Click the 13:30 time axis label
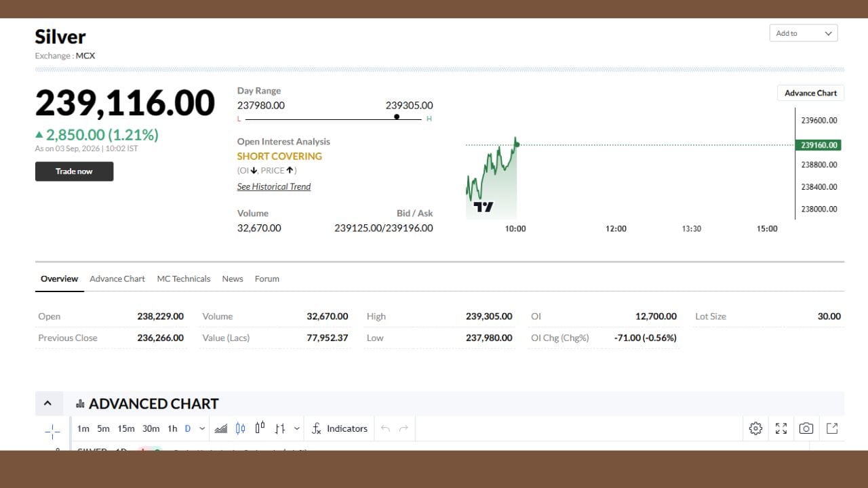The image size is (868, 488). (691, 228)
